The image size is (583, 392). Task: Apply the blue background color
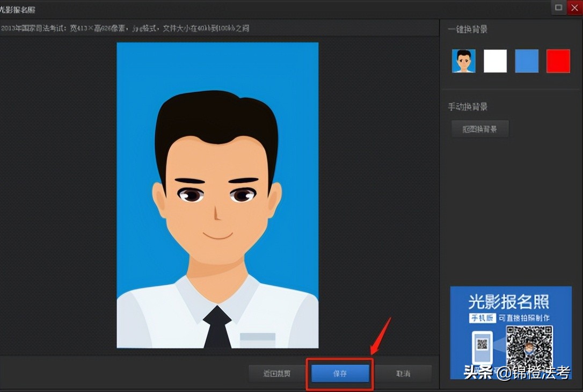(527, 61)
